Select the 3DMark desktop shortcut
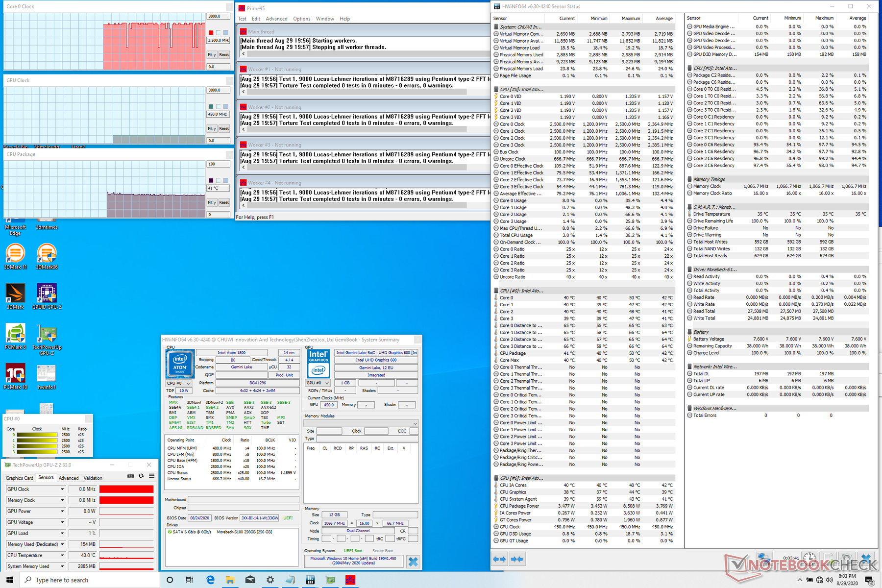 coord(16,296)
